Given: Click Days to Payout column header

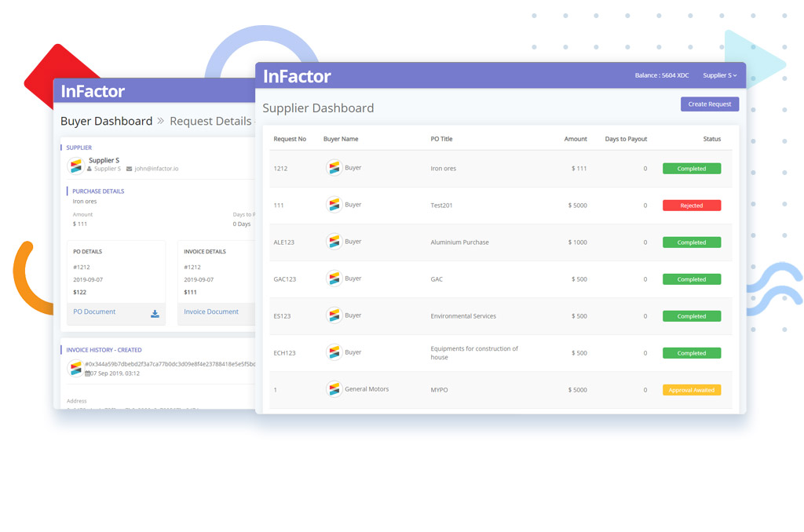Looking at the screenshot, I should (x=626, y=139).
